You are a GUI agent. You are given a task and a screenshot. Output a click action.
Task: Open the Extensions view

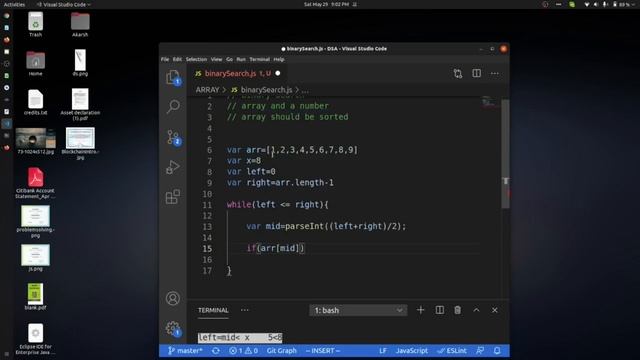point(173,197)
